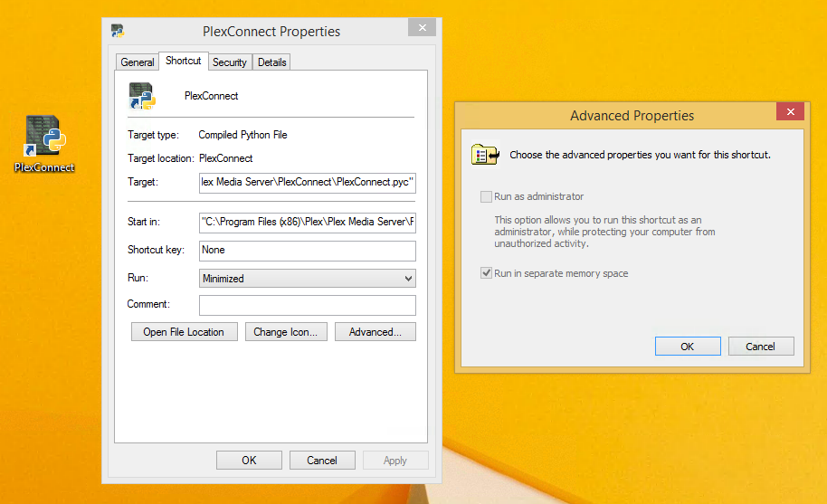Viewport: 827px width, 504px height.
Task: Switch to the General tab
Action: tap(138, 62)
